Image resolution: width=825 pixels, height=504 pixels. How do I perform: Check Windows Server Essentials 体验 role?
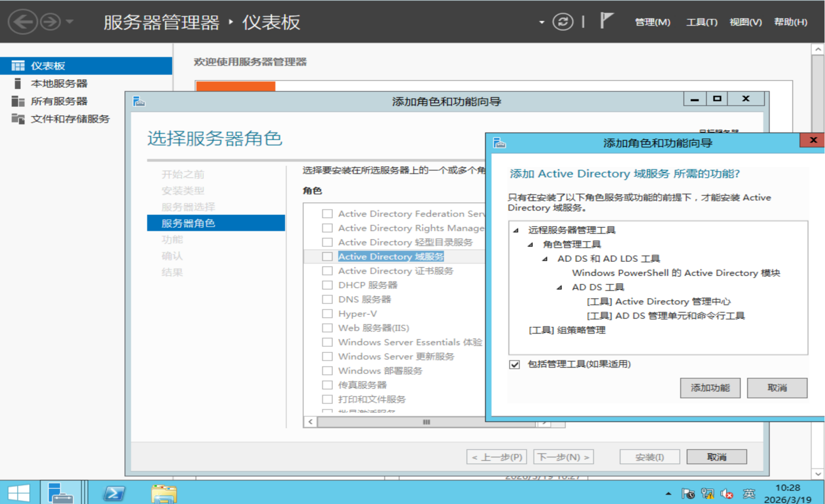327,342
